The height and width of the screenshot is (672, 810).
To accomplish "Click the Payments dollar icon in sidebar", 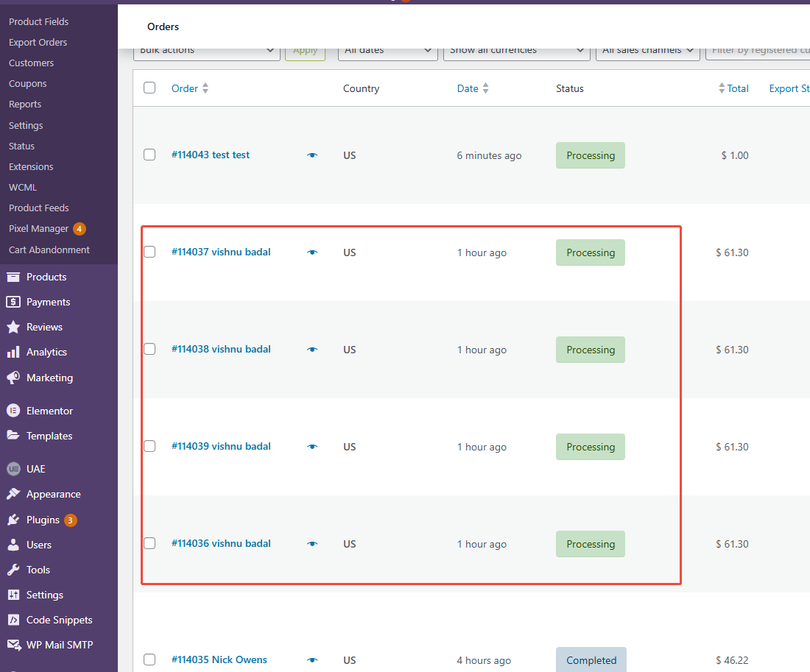I will pos(13,302).
